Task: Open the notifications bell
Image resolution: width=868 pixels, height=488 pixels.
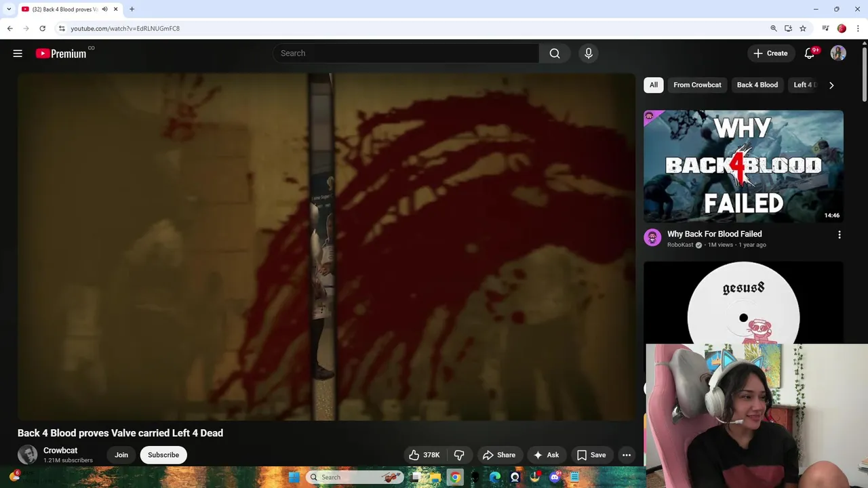Action: (809, 54)
